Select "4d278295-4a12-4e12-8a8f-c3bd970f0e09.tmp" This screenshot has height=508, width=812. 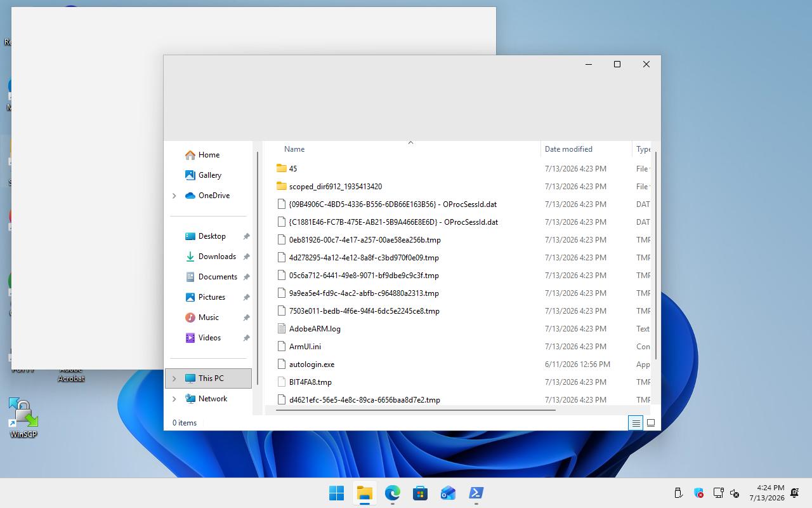364,257
